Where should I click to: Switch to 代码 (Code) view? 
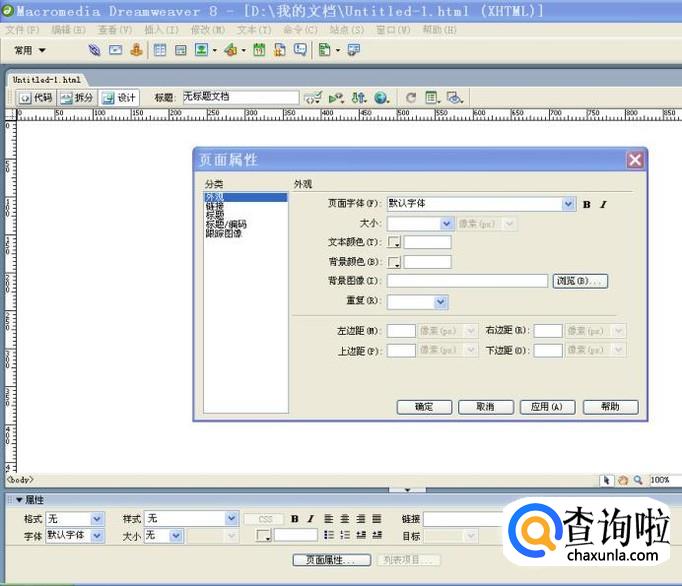tap(36, 97)
